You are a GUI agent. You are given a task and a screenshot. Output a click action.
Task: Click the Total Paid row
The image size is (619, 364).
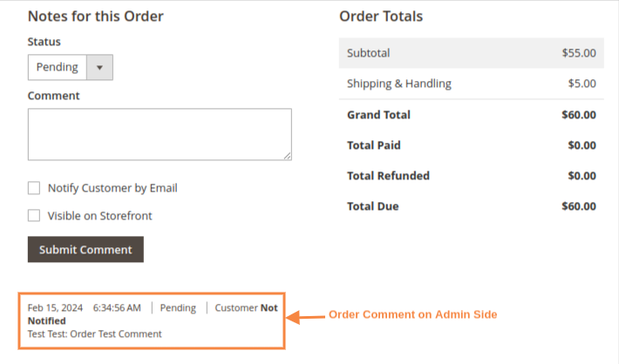[471, 145]
